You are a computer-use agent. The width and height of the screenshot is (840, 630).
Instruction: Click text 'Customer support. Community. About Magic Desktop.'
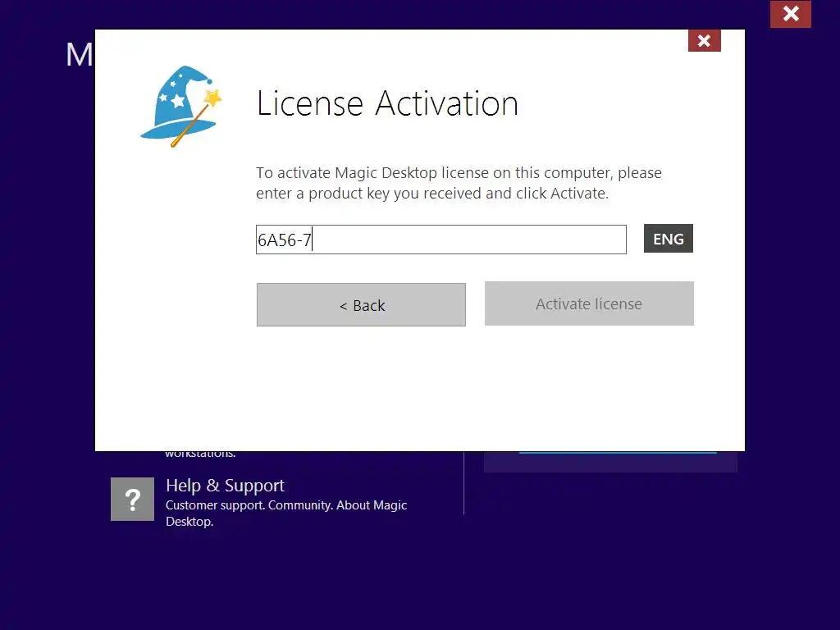tap(286, 514)
